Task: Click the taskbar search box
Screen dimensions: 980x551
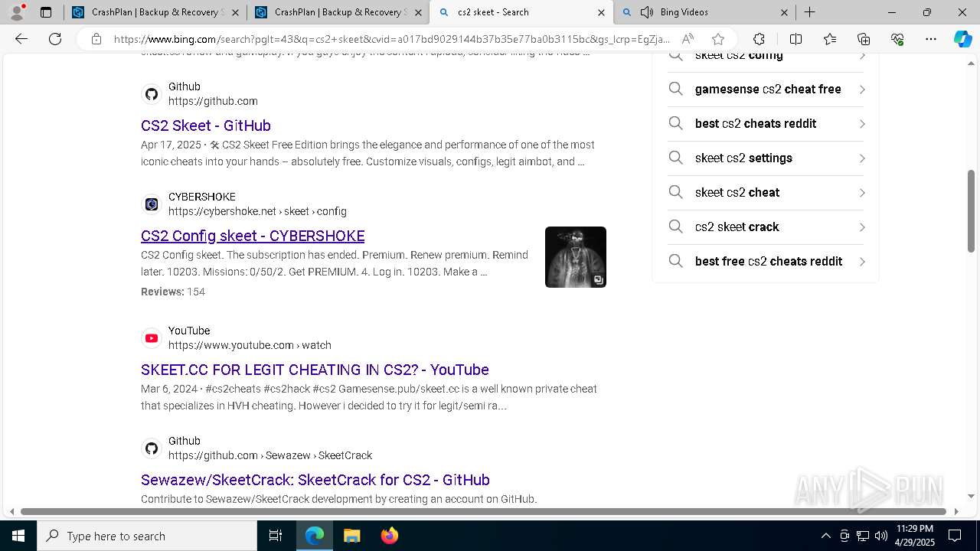Action: pyautogui.click(x=147, y=536)
